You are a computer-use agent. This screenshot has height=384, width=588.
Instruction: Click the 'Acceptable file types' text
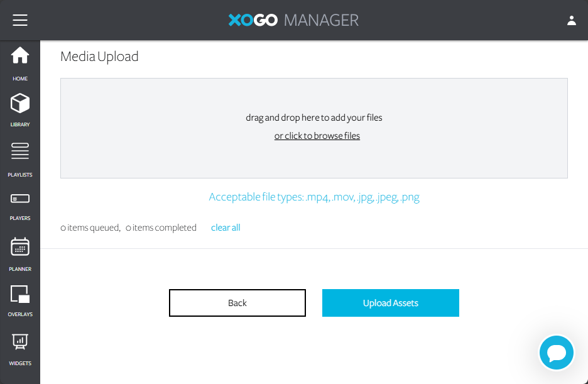pos(313,197)
